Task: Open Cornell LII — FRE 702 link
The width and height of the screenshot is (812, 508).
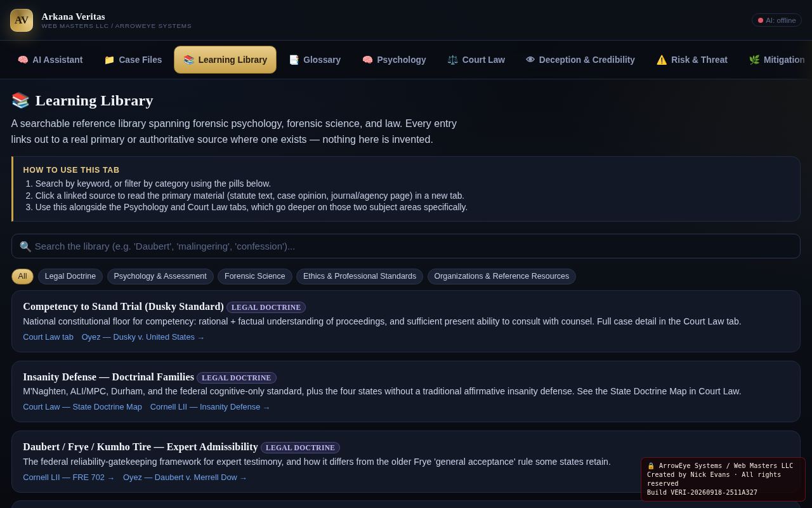Action: point(69,478)
